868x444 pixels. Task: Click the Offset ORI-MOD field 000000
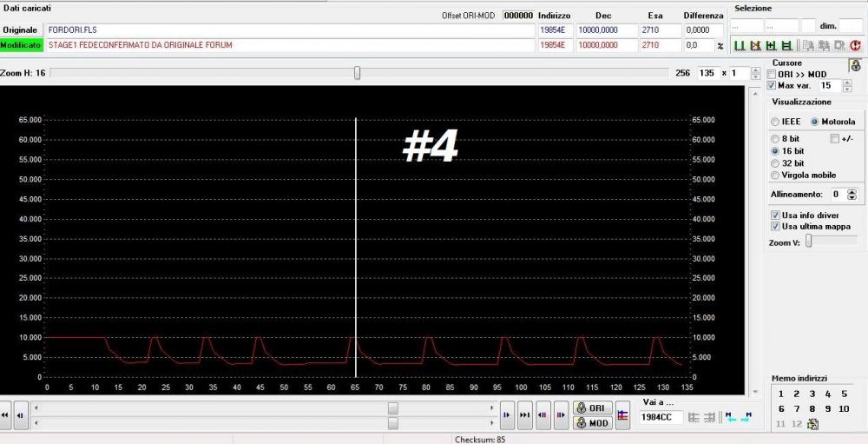pos(519,16)
